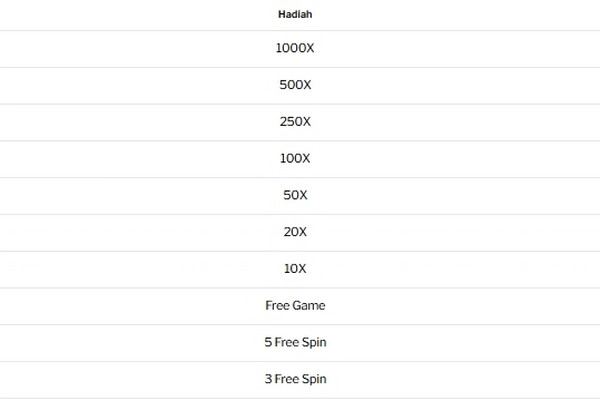Image resolution: width=600 pixels, height=401 pixels.
Task: Click the 3 Free Spin entry
Action: coord(294,379)
